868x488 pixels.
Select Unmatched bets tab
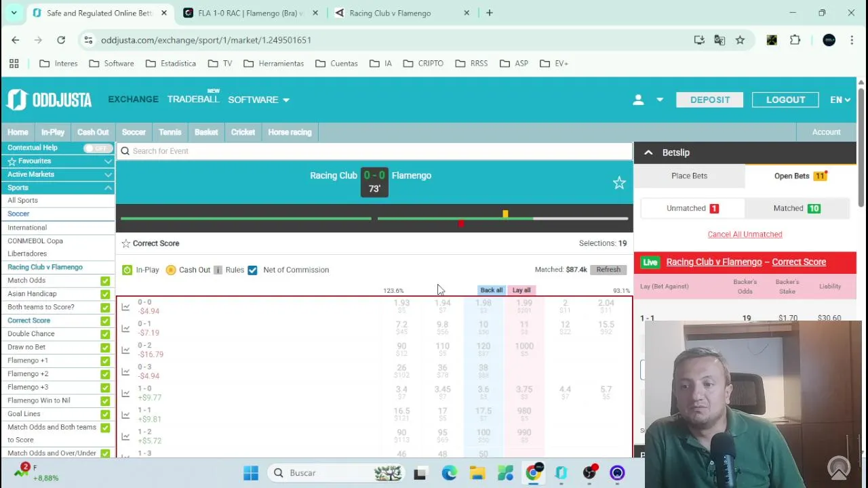pos(692,209)
